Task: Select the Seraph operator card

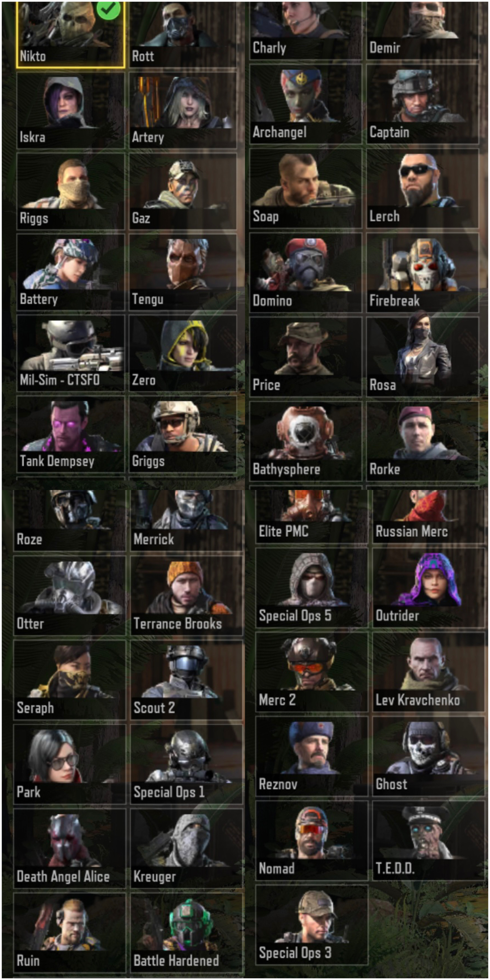Action: (x=70, y=680)
